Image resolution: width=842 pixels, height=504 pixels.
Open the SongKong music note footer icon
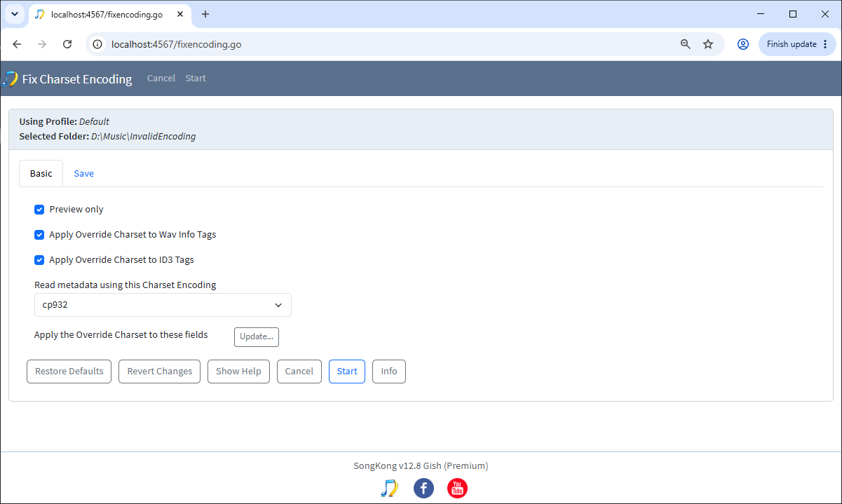coord(389,488)
